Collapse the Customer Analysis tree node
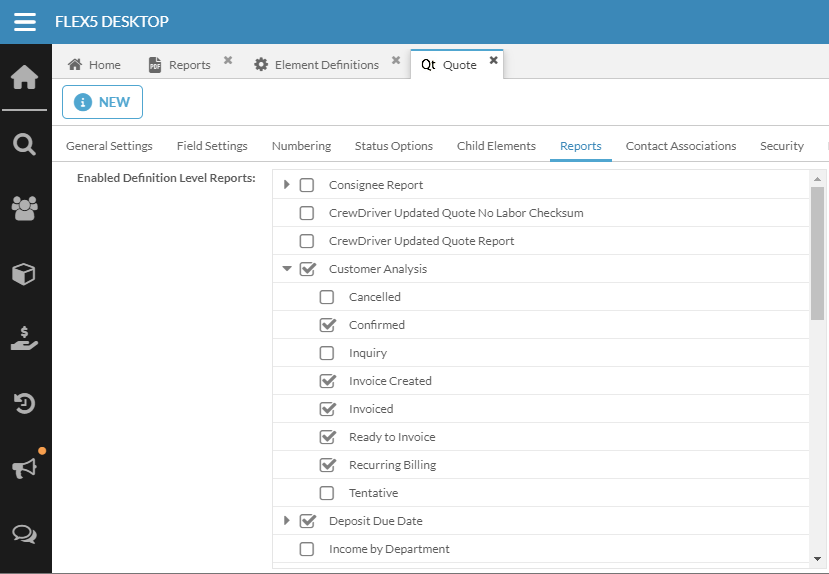The image size is (829, 574). pos(287,269)
